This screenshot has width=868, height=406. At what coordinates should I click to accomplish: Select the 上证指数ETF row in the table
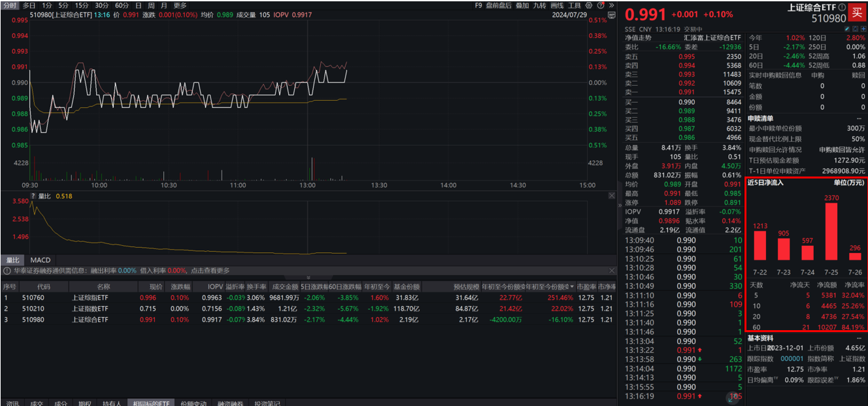[x=85, y=309]
